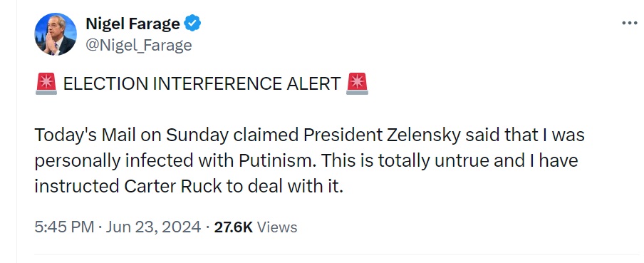
Task: Click the ELECTION INTERFERENCE ALERT headline text
Action: pos(202,84)
